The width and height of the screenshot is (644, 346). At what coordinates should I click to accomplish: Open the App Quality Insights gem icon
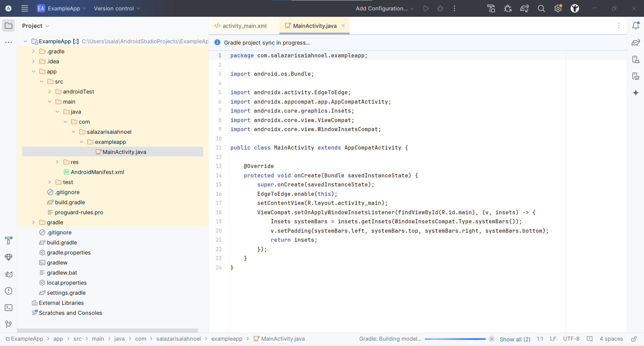(9, 257)
